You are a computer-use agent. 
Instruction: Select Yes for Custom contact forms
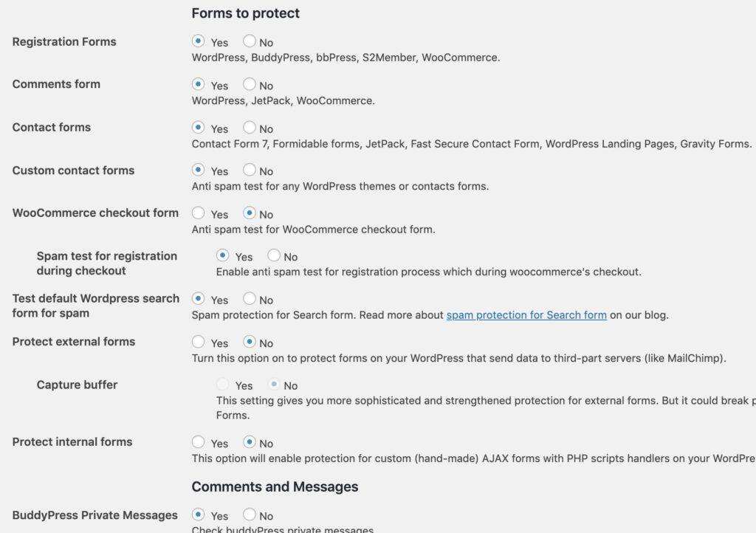[198, 171]
